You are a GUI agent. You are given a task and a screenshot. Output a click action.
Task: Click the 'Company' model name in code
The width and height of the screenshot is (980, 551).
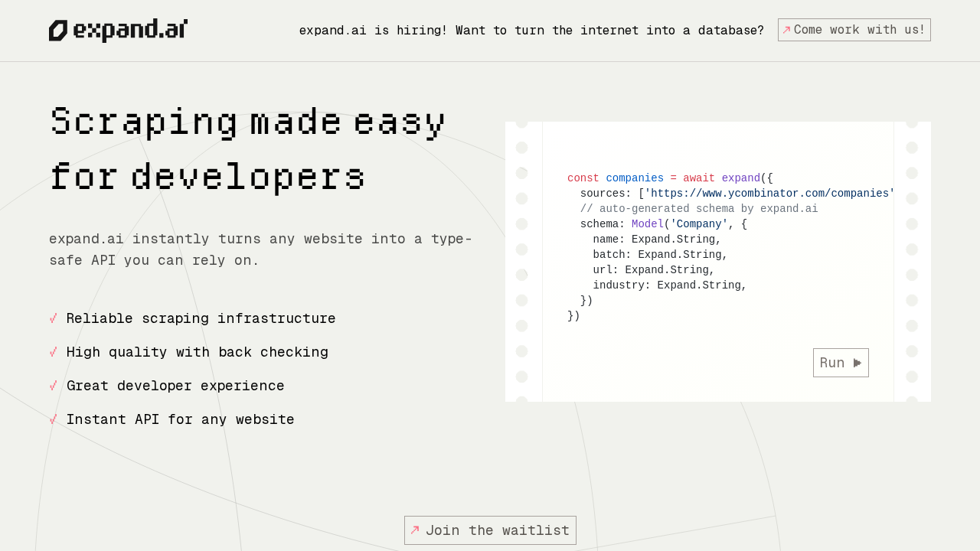click(699, 224)
